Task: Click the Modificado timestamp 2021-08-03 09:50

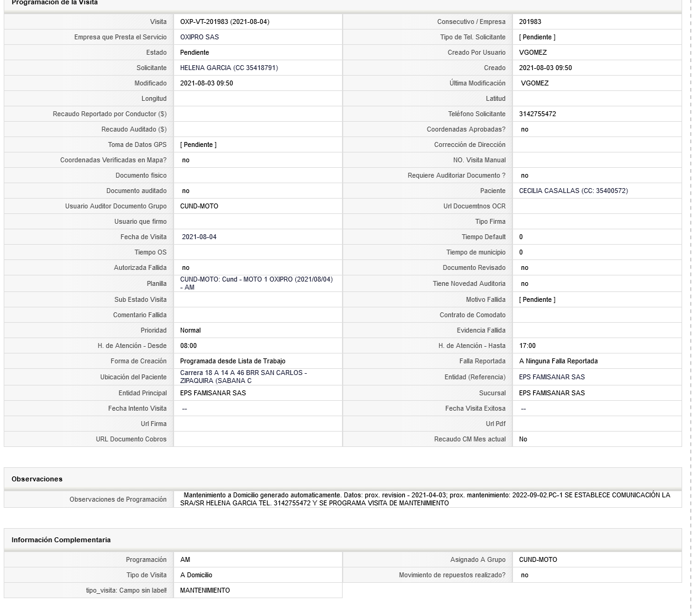Action: (206, 84)
